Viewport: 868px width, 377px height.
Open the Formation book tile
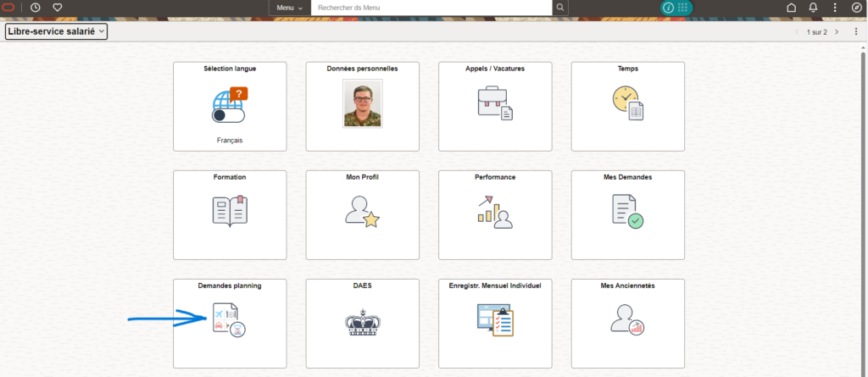[x=230, y=213]
